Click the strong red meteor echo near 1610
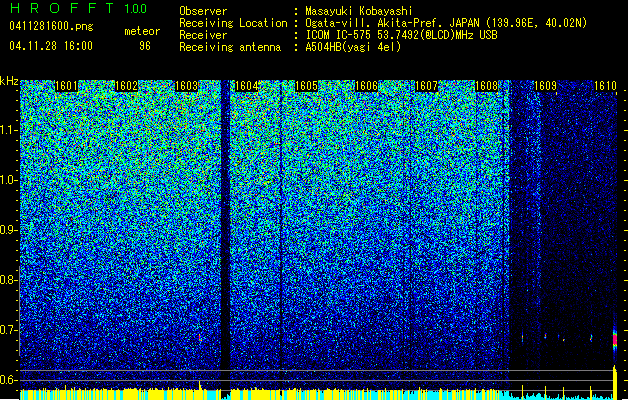The width and height of the screenshot is (629, 400). click(615, 340)
